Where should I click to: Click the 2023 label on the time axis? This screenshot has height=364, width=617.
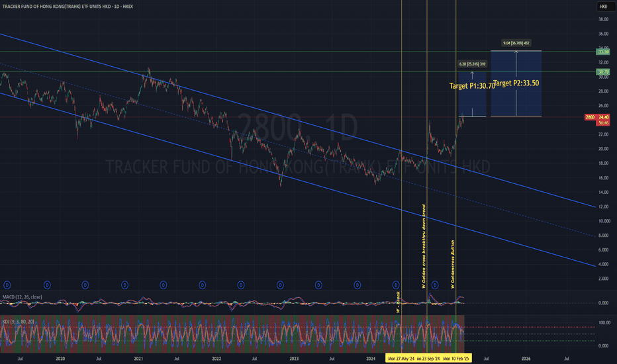click(294, 359)
